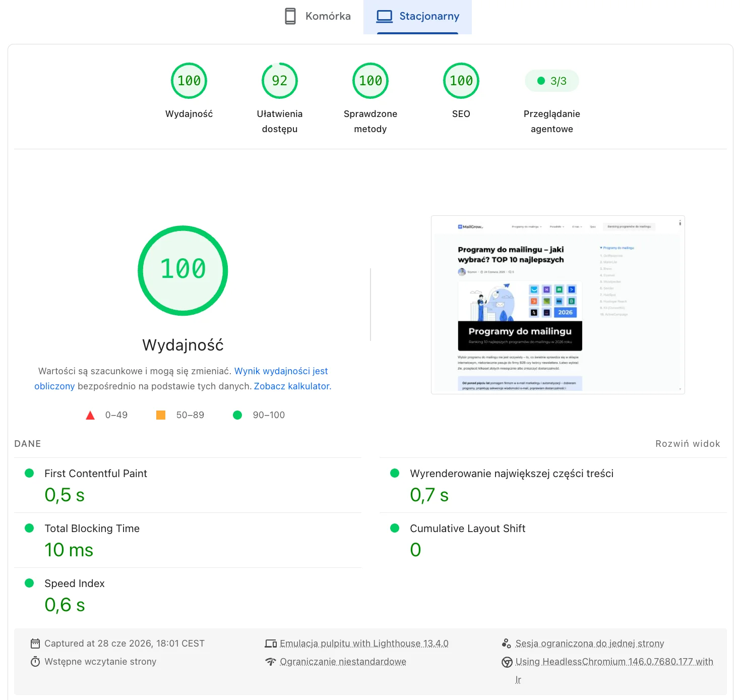Click the laptop icon next to Stacjonarny
Screen dimensions: 740x700
[385, 16]
